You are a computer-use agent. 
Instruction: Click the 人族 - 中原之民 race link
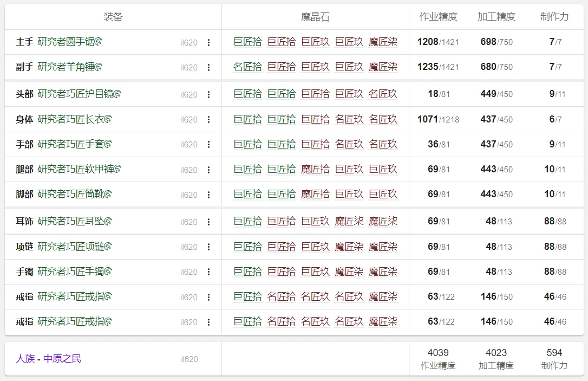point(48,359)
